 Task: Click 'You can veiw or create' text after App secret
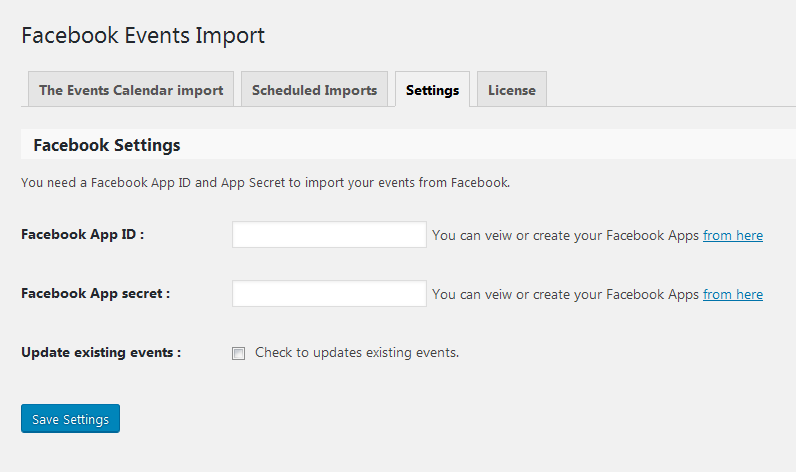pos(565,295)
